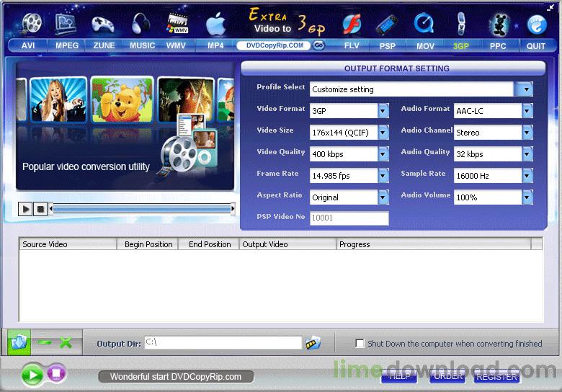The width and height of the screenshot is (562, 392).
Task: Click the REGISTER button
Action: pyautogui.click(x=496, y=377)
